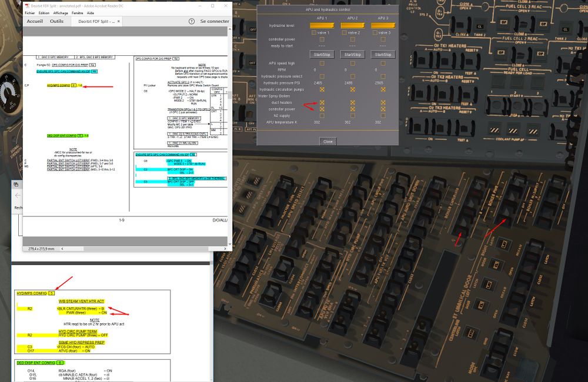Close the APU and hydraulics control dialog
The width and height of the screenshot is (588, 382).
coord(328,142)
